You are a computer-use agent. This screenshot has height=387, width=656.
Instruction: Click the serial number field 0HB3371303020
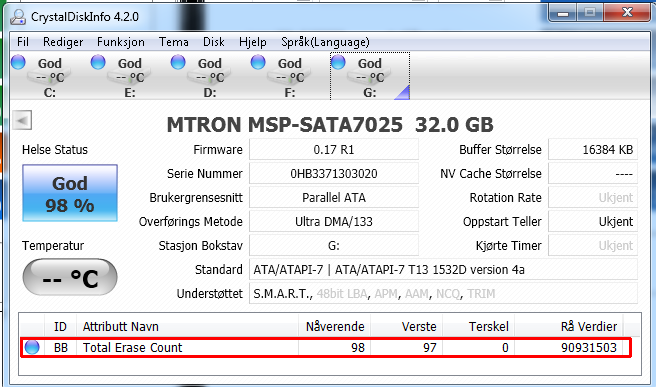pos(334,173)
